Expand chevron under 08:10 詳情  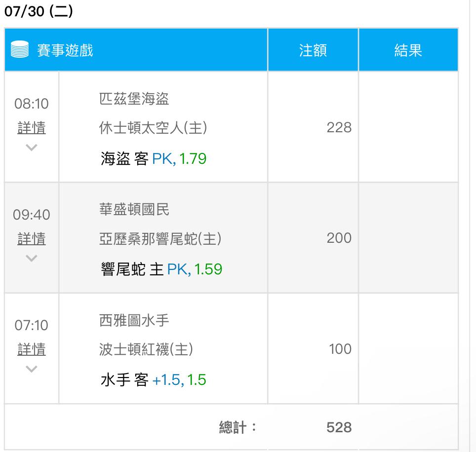(x=32, y=148)
